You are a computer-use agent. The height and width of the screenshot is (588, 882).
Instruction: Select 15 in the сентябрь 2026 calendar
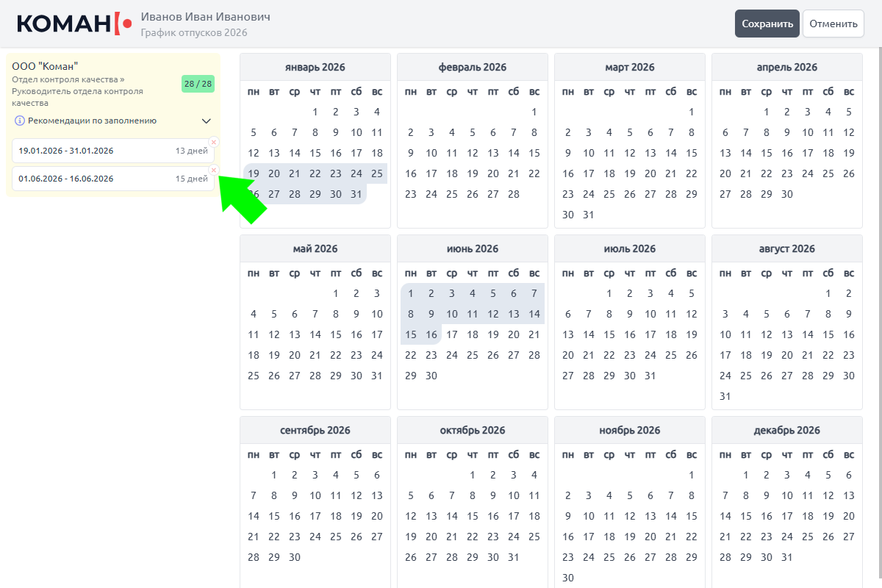pos(274,516)
